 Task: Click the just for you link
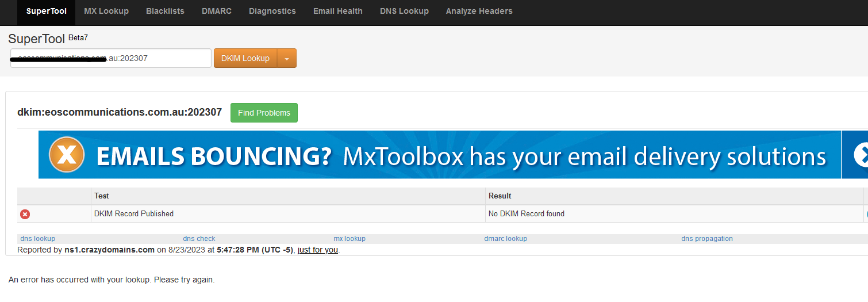318,250
